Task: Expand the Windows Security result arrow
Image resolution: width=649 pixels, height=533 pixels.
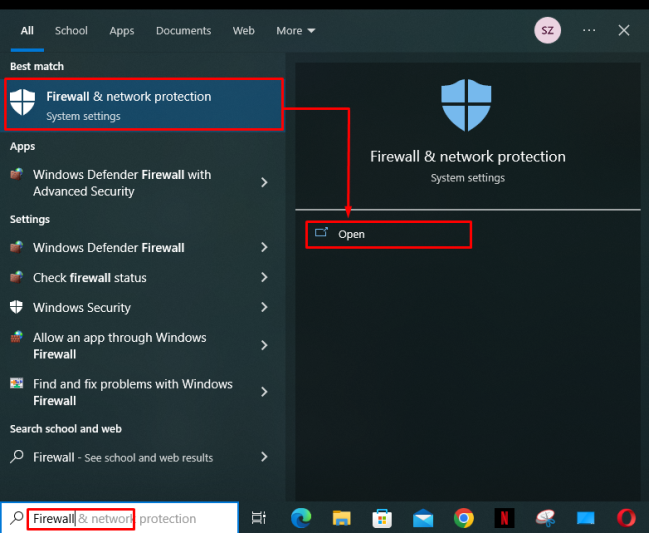Action: 264,307
